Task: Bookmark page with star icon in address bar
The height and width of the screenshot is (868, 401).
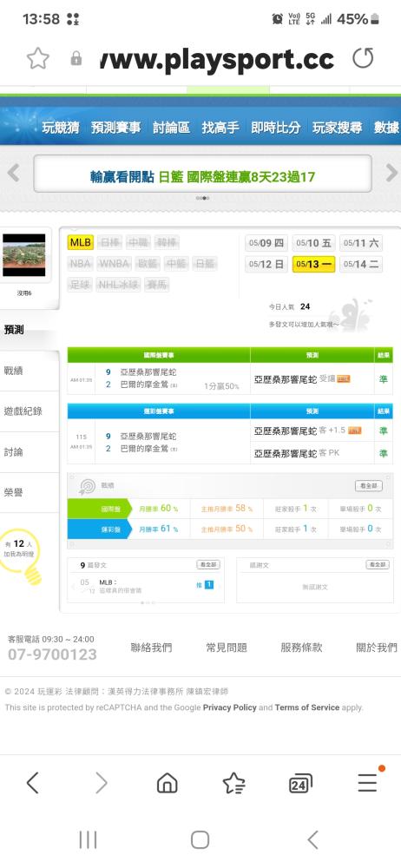Action: (x=37, y=58)
